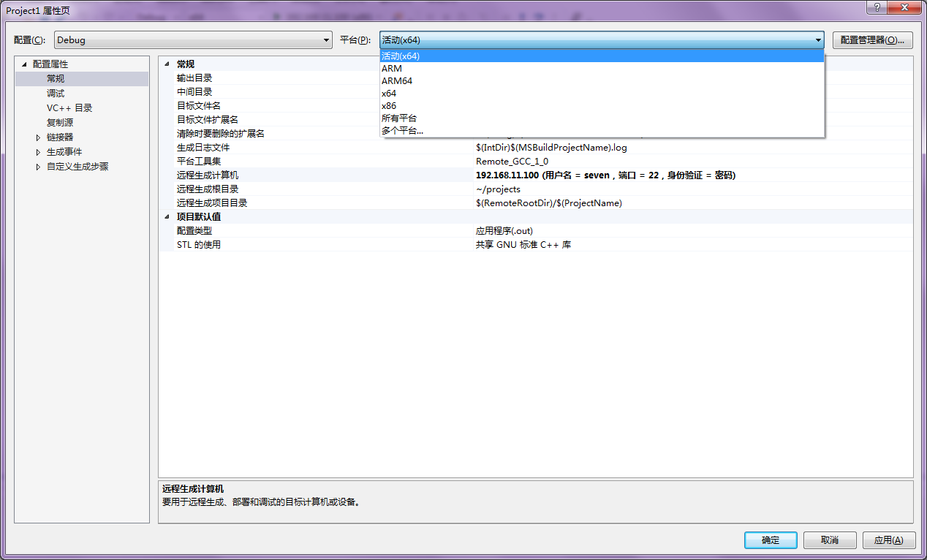Select VC++ 目录 in tree

[x=69, y=108]
